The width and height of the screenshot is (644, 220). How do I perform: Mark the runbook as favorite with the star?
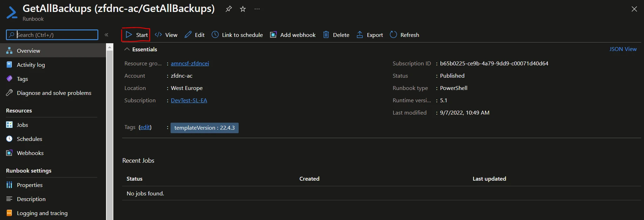coord(243,9)
